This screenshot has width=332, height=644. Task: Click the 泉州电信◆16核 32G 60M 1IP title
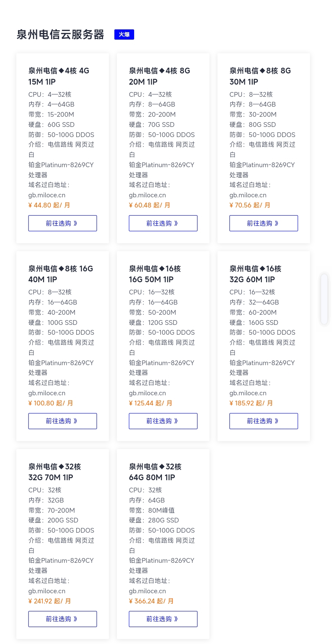(x=255, y=274)
